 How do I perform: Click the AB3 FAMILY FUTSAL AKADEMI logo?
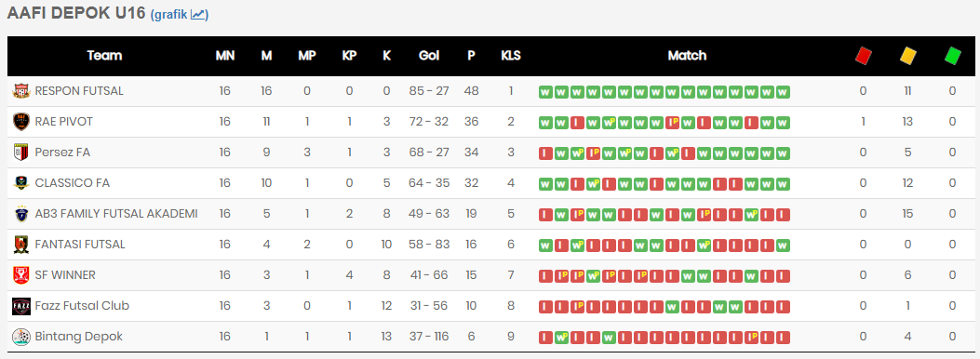click(x=21, y=214)
